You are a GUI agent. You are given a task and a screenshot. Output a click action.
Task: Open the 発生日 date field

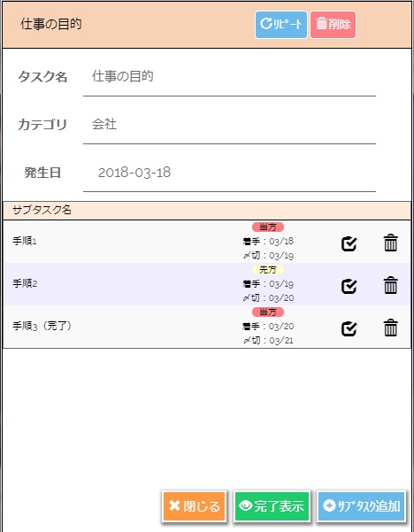click(229, 173)
